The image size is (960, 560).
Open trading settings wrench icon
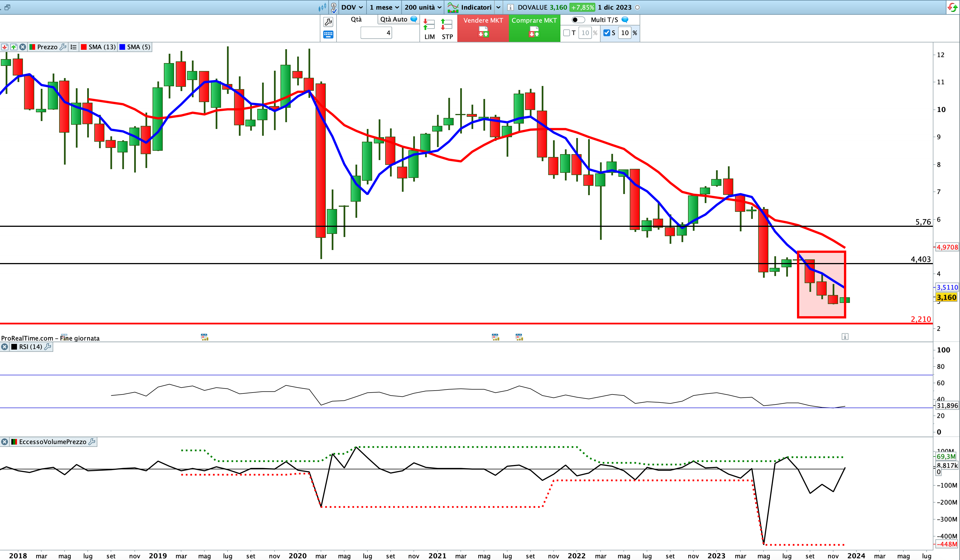[328, 22]
